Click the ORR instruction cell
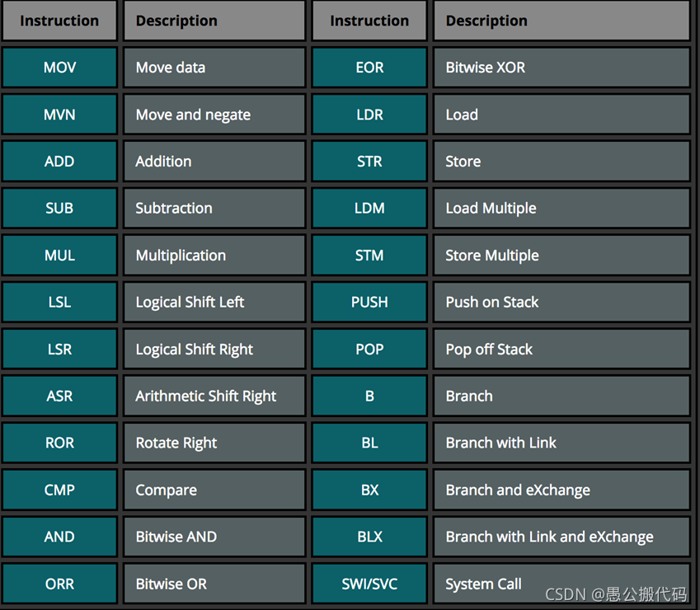This screenshot has width=700, height=610. (59, 584)
